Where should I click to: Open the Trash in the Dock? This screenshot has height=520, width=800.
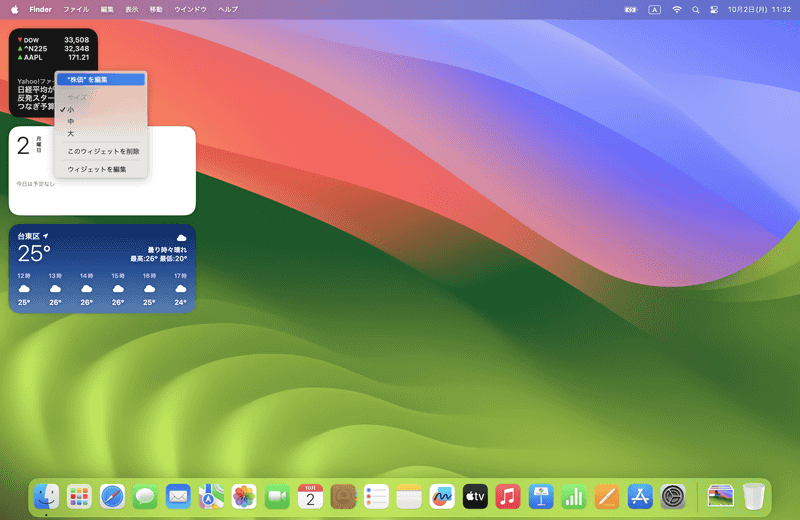pyautogui.click(x=754, y=497)
